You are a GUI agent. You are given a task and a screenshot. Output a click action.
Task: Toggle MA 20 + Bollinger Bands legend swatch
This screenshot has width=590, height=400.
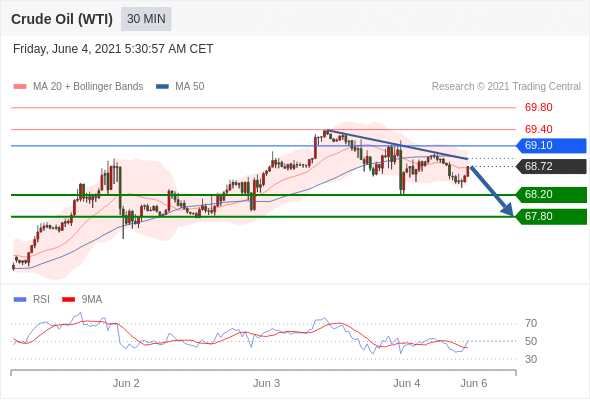(x=20, y=87)
